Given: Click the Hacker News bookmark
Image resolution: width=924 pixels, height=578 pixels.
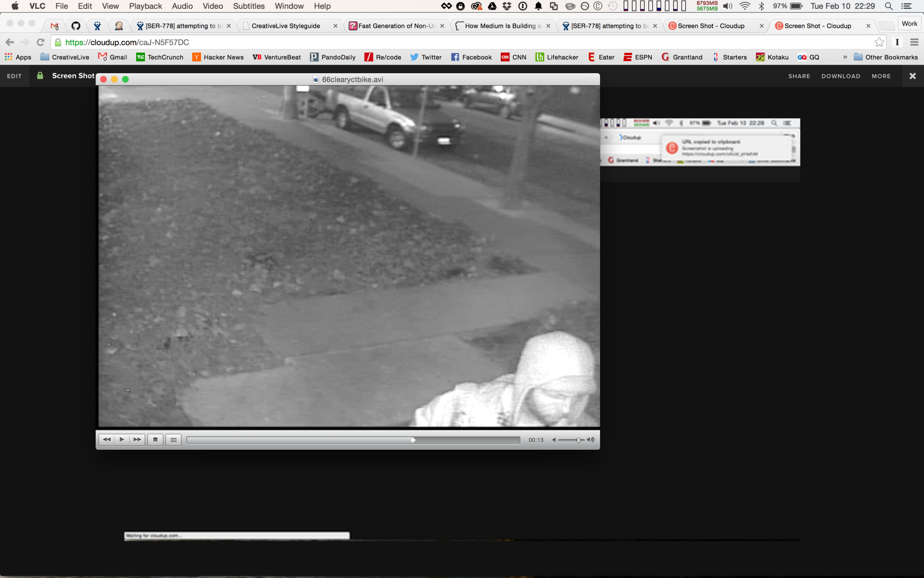Looking at the screenshot, I should tap(218, 57).
